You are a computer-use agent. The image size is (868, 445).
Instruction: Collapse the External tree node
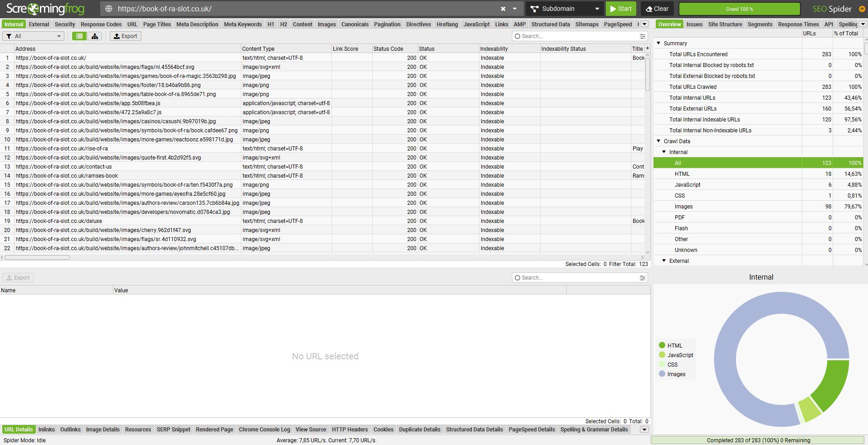(664, 261)
